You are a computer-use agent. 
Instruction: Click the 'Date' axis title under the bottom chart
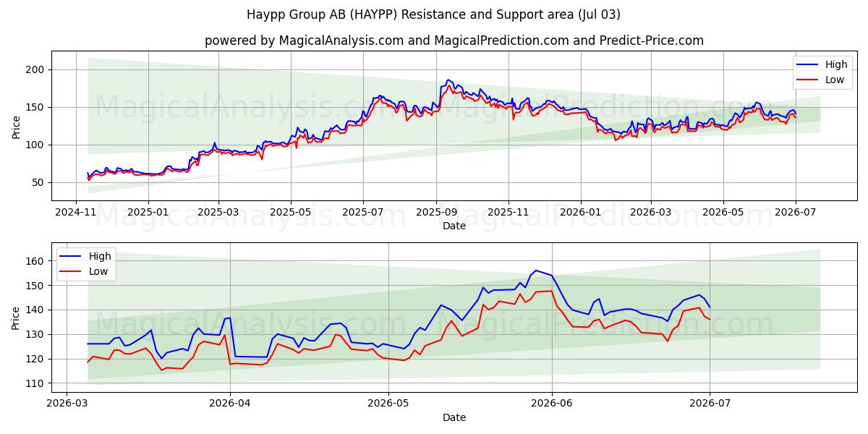click(454, 417)
